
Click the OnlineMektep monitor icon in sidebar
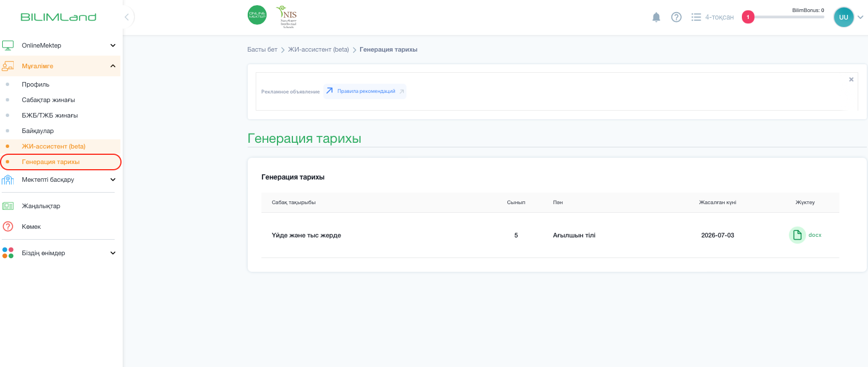[8, 45]
